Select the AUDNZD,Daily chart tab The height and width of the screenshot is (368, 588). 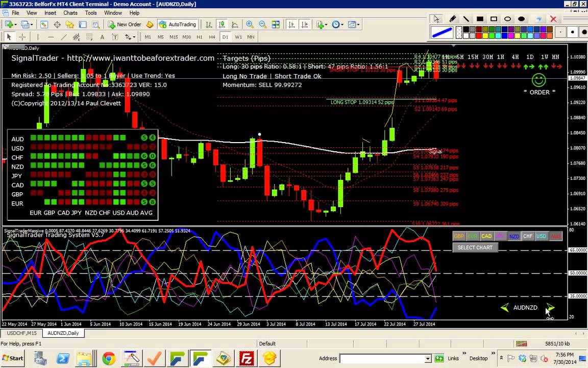click(63, 333)
